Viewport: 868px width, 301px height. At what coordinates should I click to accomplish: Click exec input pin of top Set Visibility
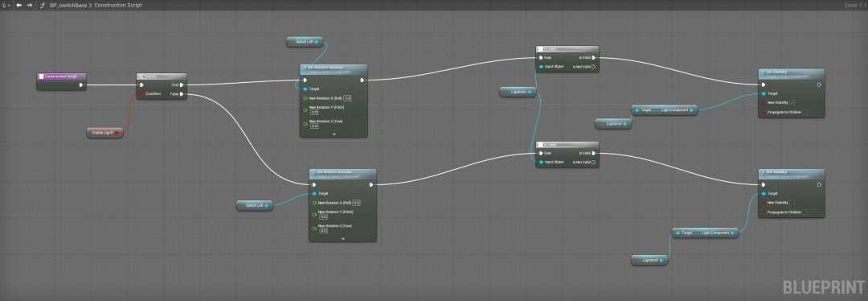(x=764, y=85)
